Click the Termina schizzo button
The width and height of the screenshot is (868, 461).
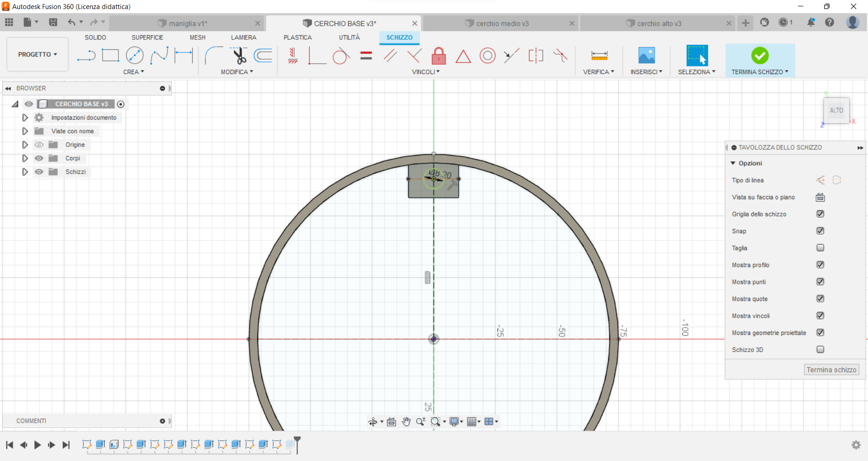point(831,370)
